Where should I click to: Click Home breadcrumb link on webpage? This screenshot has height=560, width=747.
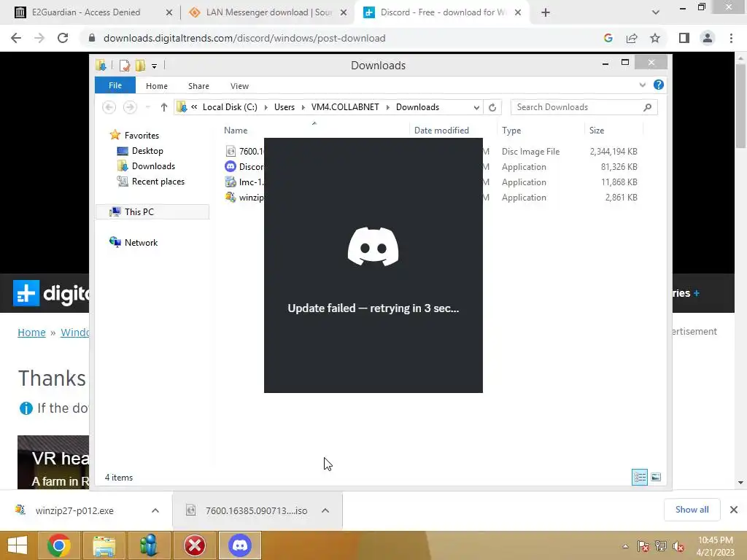pos(31,332)
